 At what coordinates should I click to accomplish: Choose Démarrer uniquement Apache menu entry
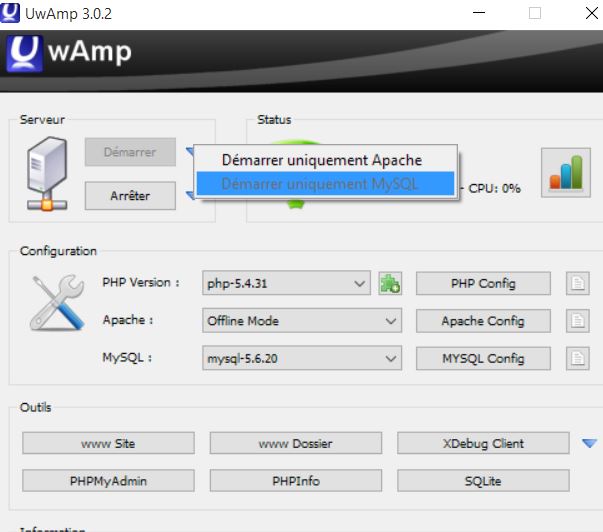pos(325,160)
